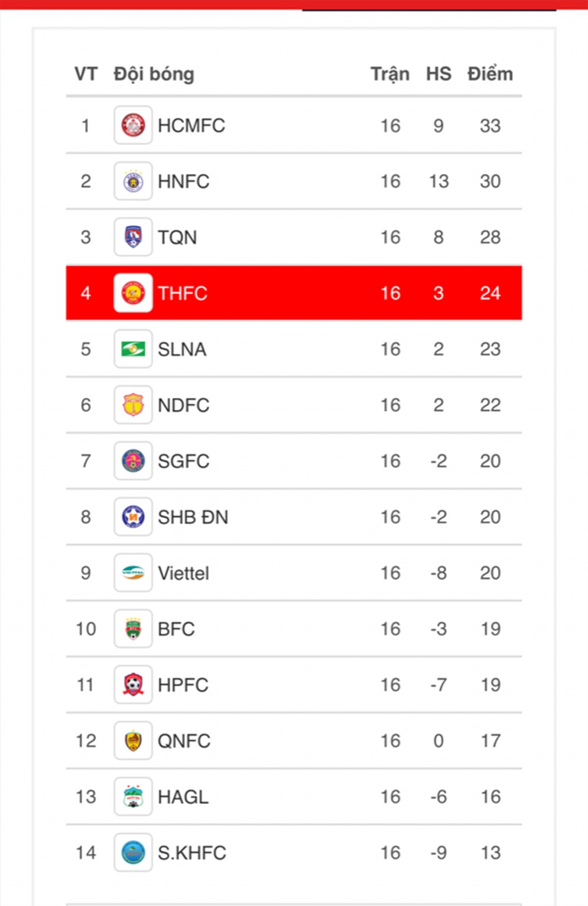Click the HPFC soccer ball logo
The height and width of the screenshot is (906, 588).
click(x=133, y=684)
